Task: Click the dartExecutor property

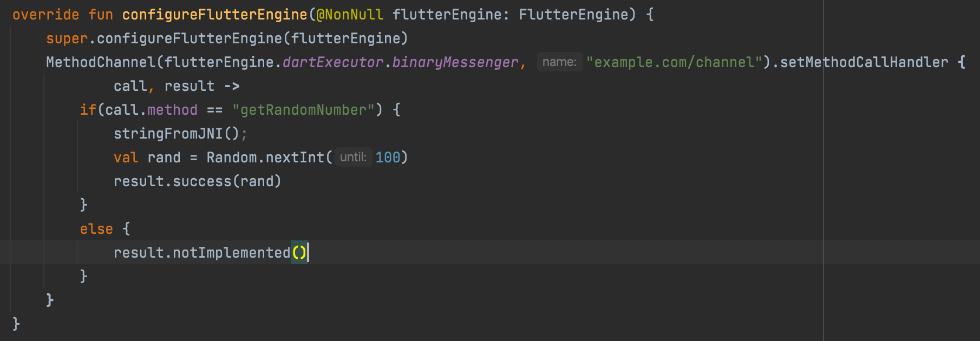Action: (333, 62)
